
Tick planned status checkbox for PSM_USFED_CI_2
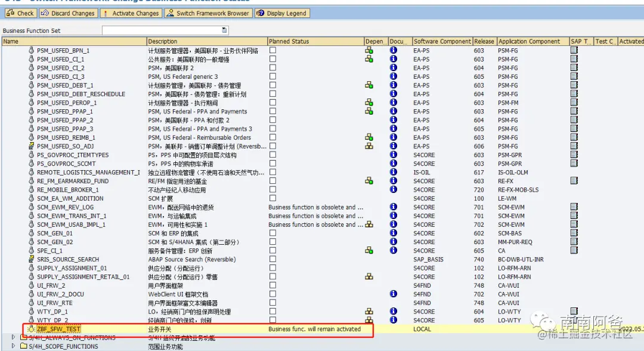pyautogui.click(x=273, y=67)
